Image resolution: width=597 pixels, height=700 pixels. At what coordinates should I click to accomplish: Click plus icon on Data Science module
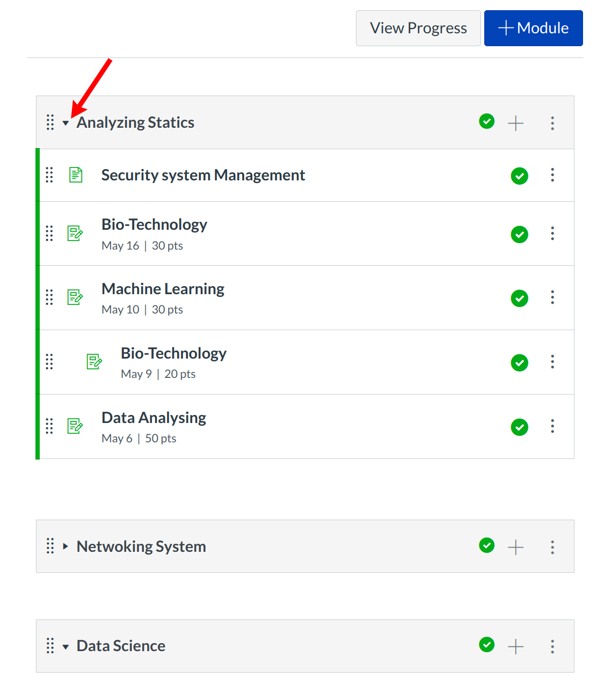pos(515,646)
